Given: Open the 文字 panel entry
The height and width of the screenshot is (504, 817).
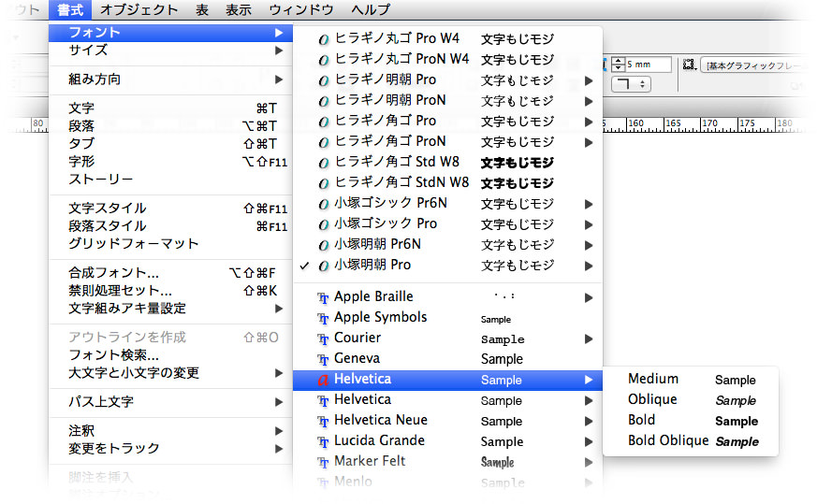Looking at the screenshot, I should pos(170,108).
